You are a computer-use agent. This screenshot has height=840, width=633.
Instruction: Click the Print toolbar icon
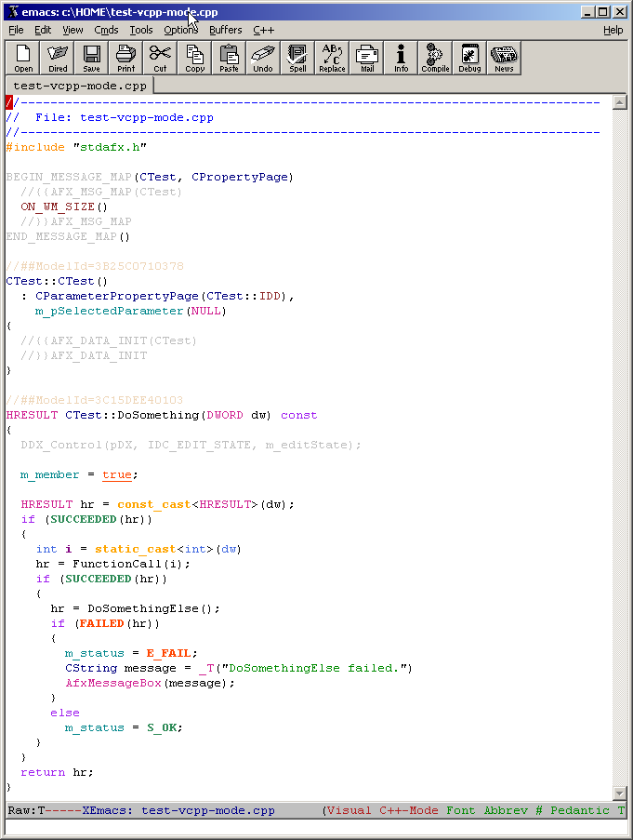[x=126, y=58]
